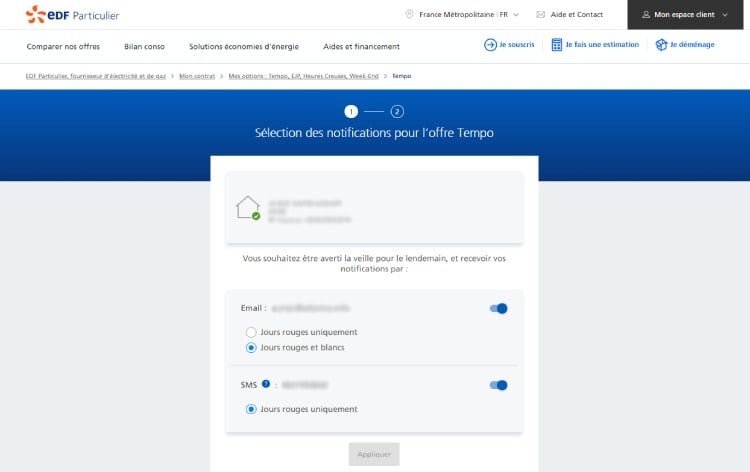This screenshot has width=750, height=472.
Task: Click the calculator icon for estimation
Action: [557, 44]
